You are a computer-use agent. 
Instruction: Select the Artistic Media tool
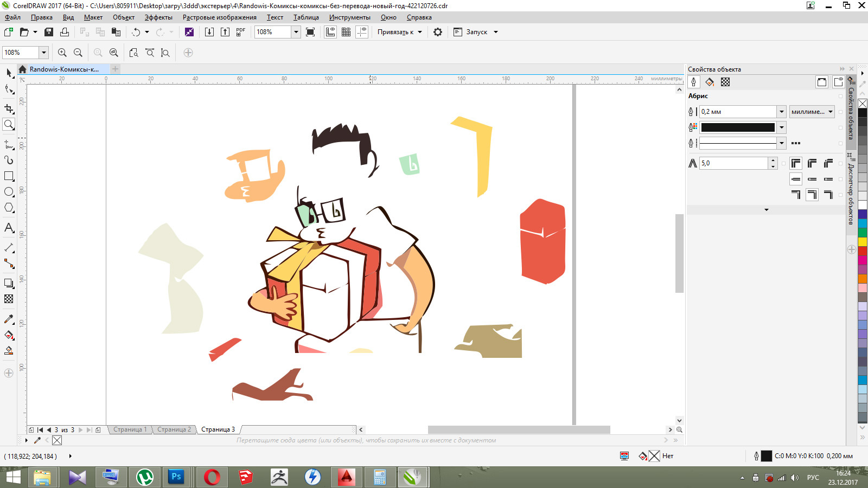(9, 160)
